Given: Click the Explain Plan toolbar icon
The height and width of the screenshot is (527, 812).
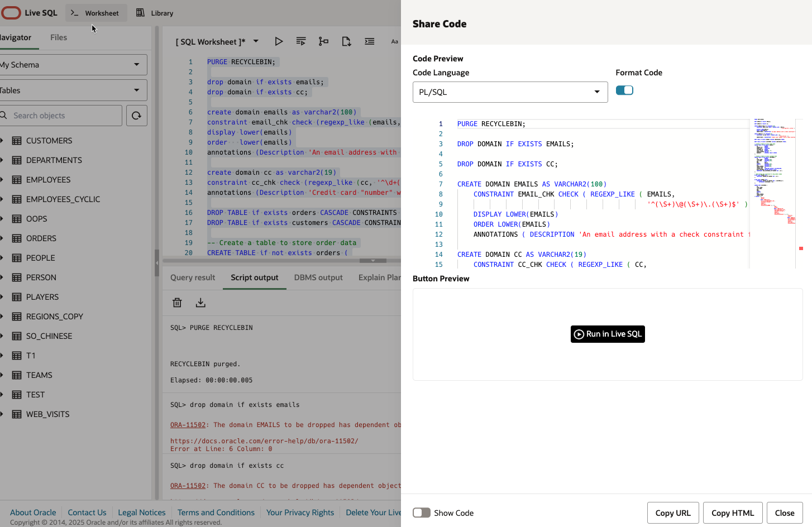Looking at the screenshot, I should tap(323, 41).
